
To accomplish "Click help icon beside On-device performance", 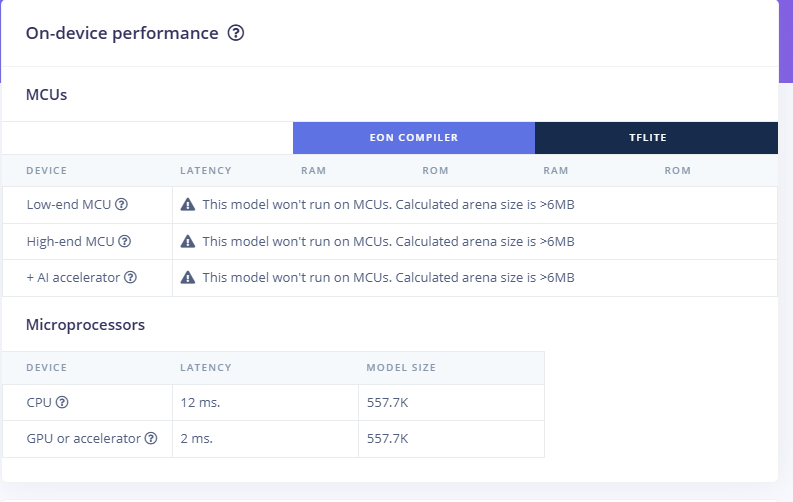I will click(236, 33).
